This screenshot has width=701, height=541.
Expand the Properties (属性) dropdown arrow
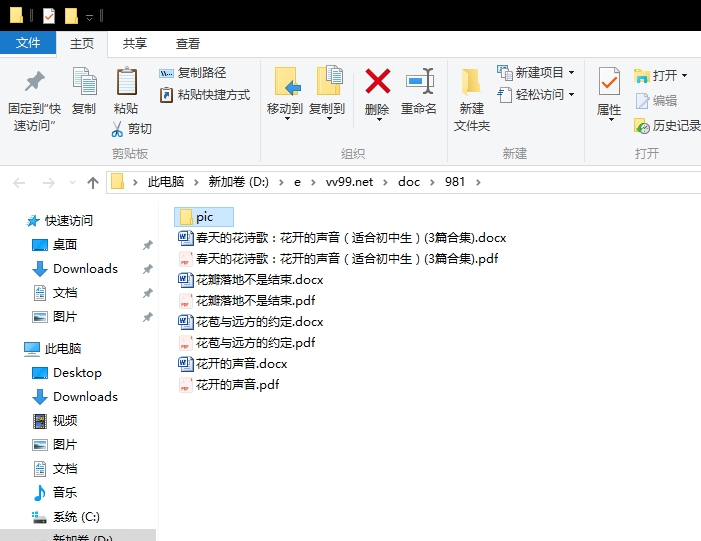coord(611,119)
